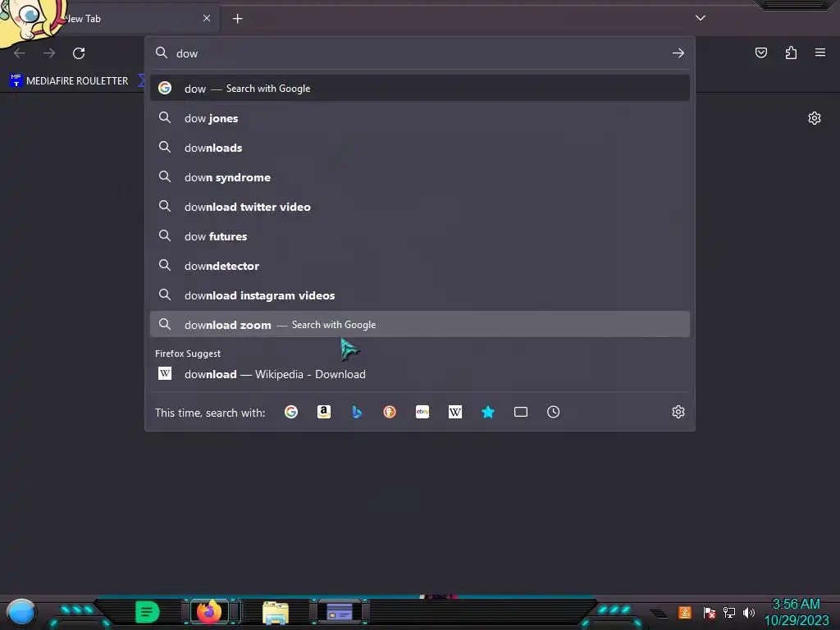Reload the current page
This screenshot has width=840, height=630.
click(x=79, y=53)
